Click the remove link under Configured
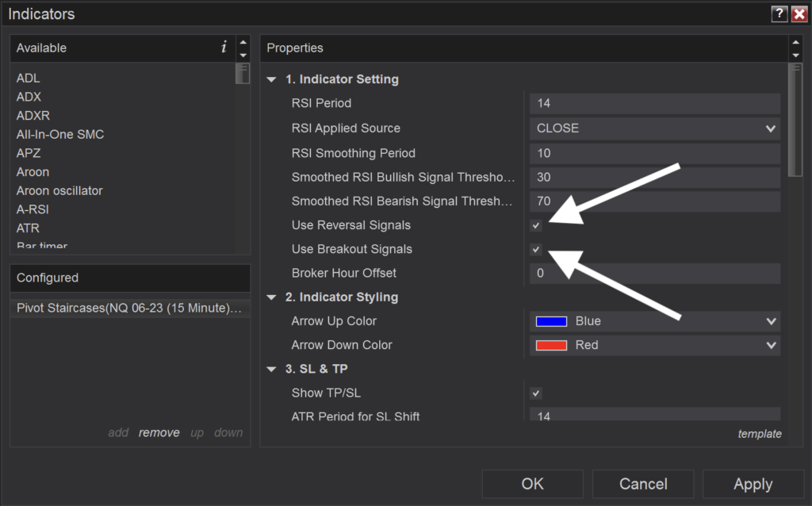Image resolution: width=812 pixels, height=506 pixels. click(x=159, y=432)
